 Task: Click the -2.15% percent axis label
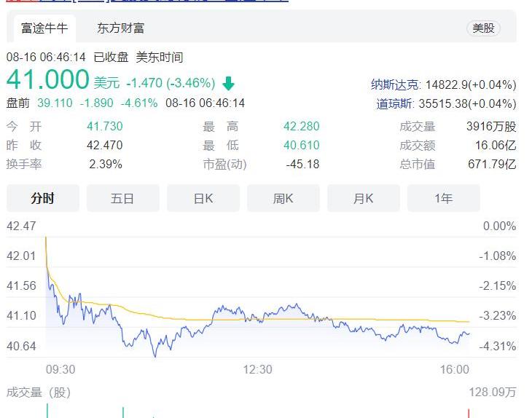click(x=498, y=285)
